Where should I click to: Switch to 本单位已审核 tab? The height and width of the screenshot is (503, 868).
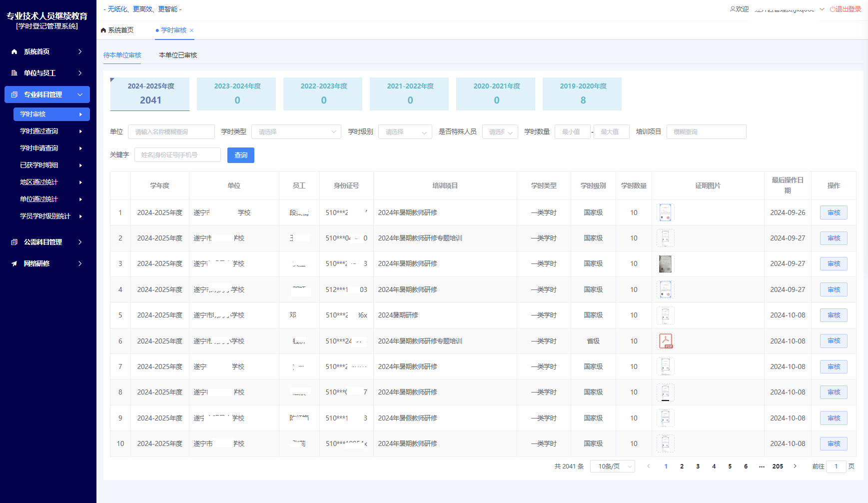tap(178, 55)
